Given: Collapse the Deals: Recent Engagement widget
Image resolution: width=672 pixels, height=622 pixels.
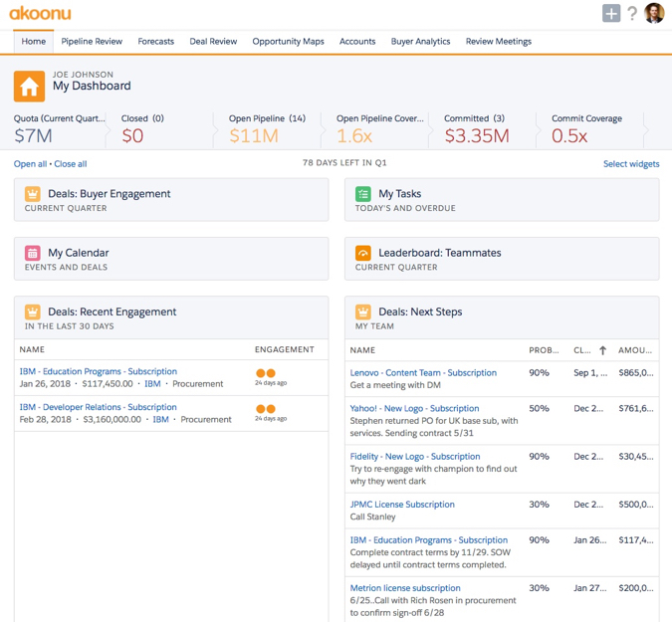Looking at the screenshot, I should tap(171, 317).
